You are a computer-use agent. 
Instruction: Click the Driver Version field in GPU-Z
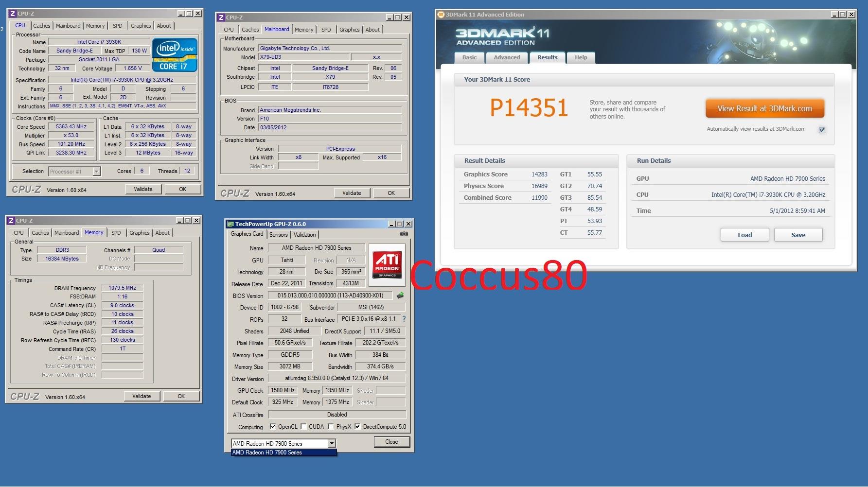(x=337, y=378)
